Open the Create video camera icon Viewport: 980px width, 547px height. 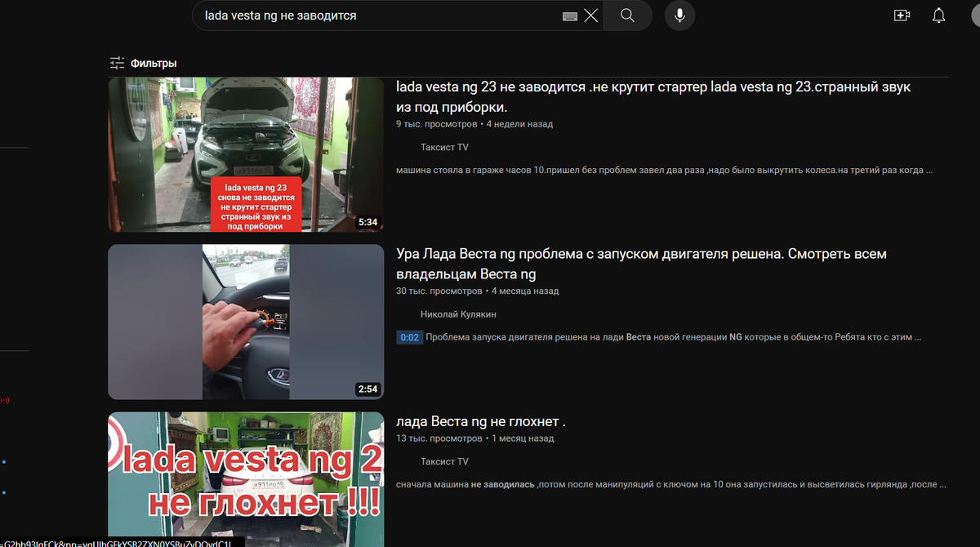click(x=902, y=16)
